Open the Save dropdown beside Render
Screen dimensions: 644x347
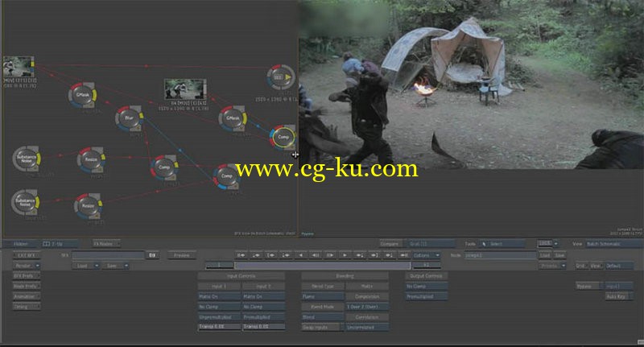[x=115, y=266]
